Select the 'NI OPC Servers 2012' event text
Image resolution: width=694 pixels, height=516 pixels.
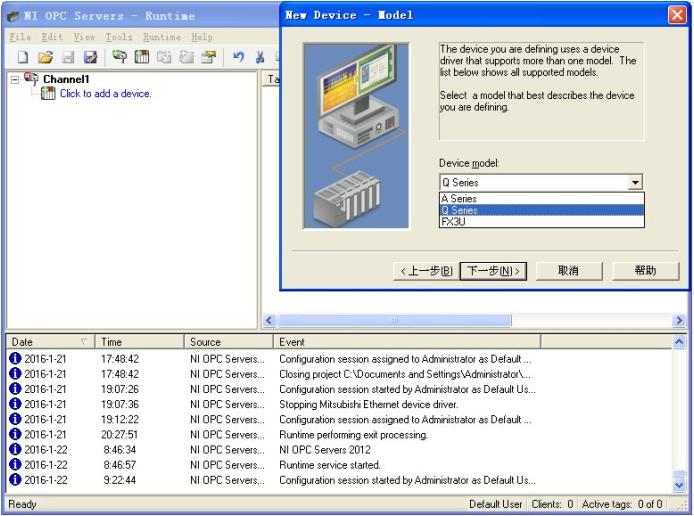coord(325,450)
